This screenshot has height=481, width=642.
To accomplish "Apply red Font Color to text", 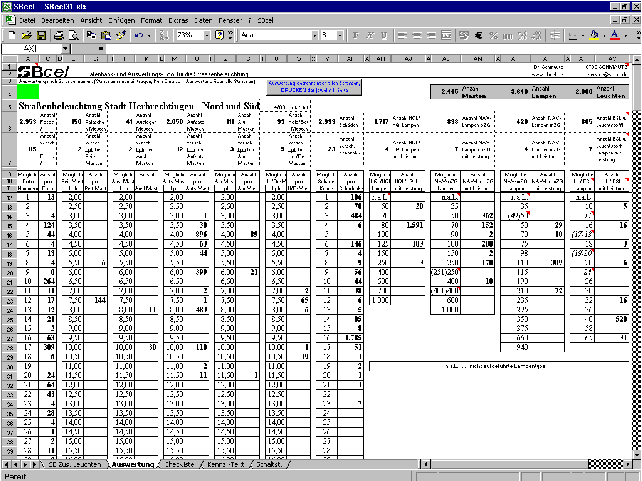I will (x=615, y=36).
